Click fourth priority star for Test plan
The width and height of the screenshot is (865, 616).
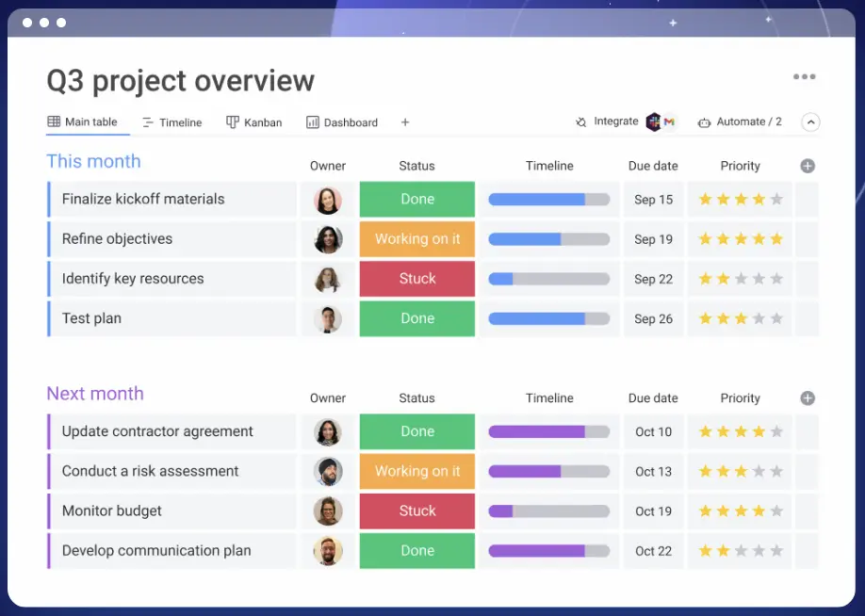759,318
